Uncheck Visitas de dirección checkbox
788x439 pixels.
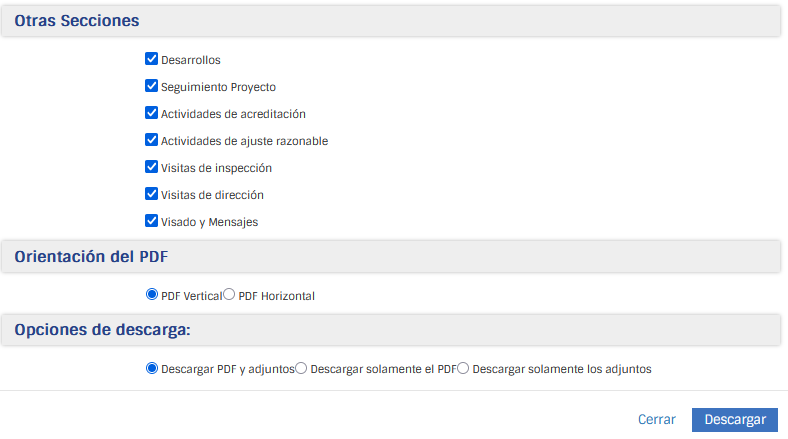click(x=152, y=194)
